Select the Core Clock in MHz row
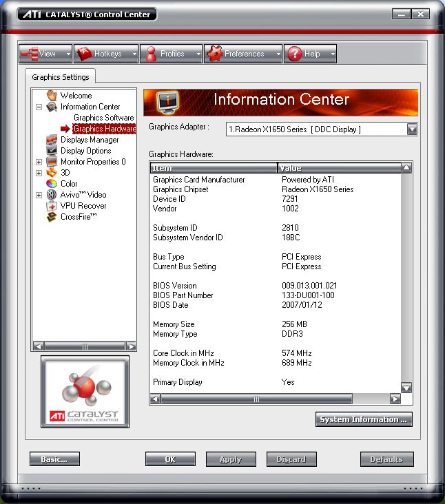The width and height of the screenshot is (445, 504). pyautogui.click(x=276, y=353)
